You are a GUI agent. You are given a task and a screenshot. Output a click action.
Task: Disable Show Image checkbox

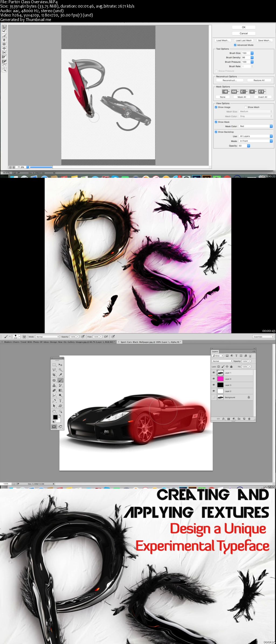tap(216, 107)
